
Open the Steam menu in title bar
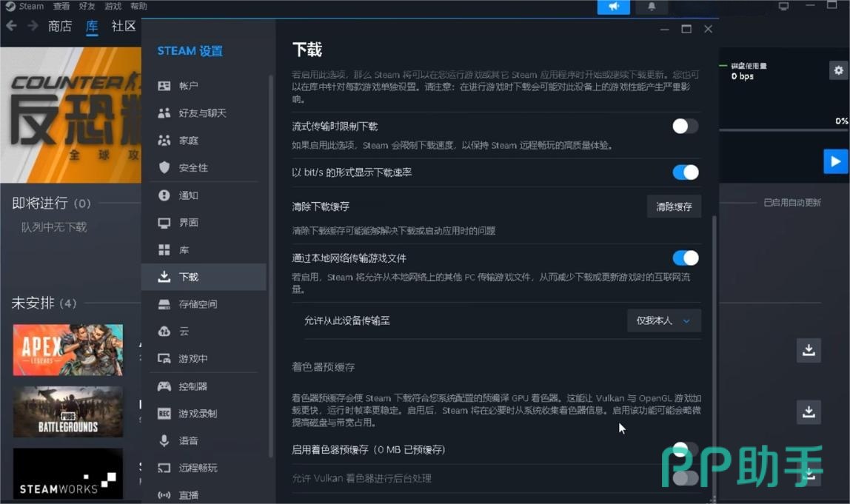(x=25, y=6)
